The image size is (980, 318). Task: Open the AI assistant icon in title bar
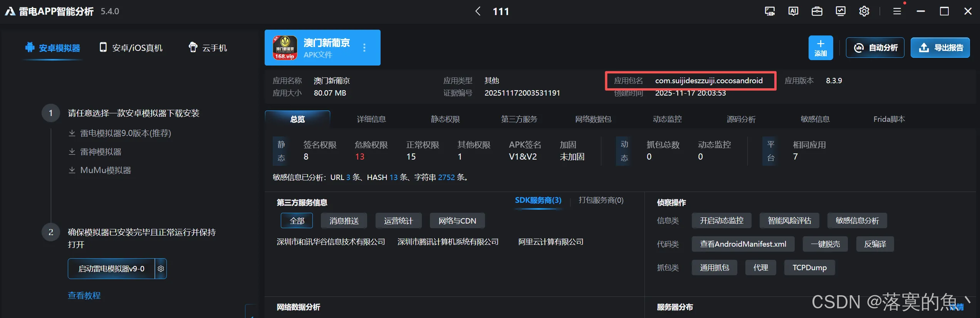[793, 11]
